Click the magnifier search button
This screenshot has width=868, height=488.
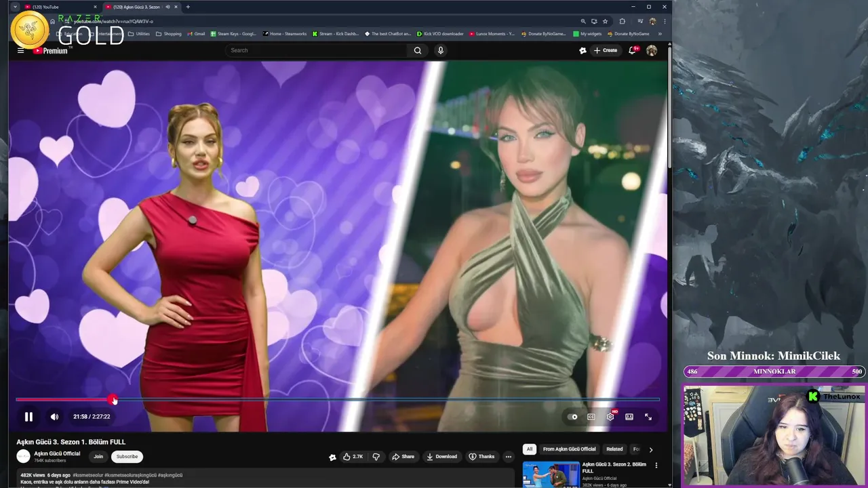coord(418,50)
